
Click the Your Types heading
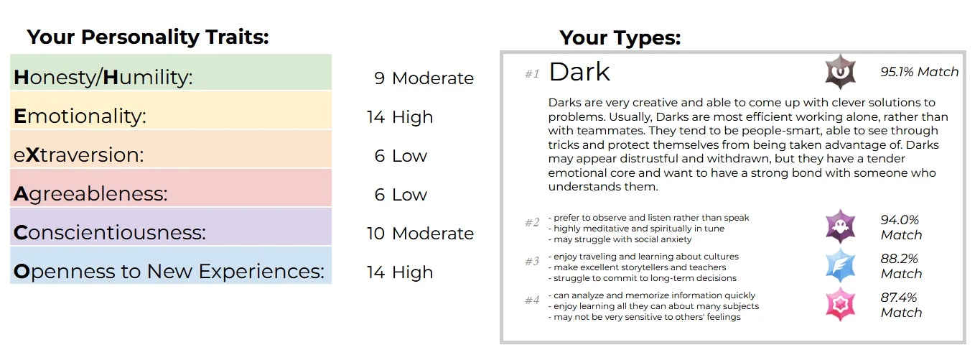tap(620, 37)
